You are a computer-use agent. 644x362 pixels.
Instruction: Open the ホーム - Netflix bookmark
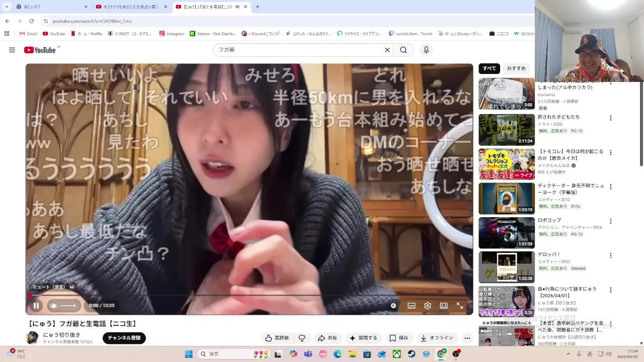tap(87, 34)
